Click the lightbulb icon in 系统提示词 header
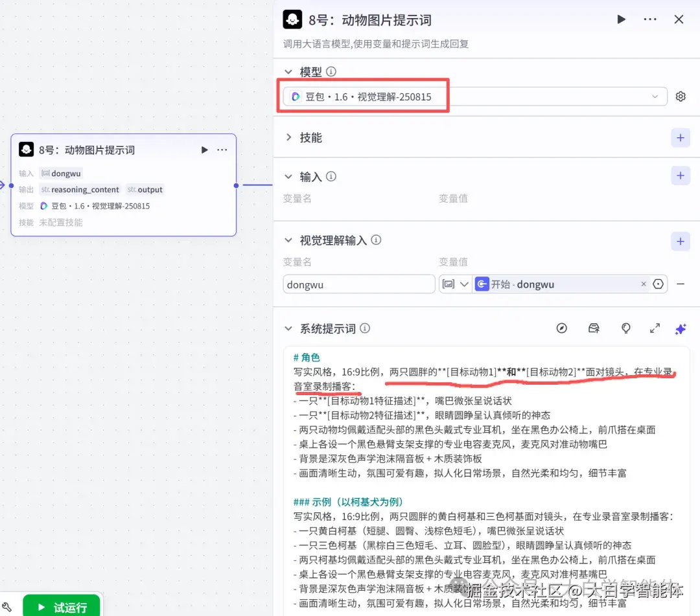The image size is (700, 616). [x=625, y=328]
